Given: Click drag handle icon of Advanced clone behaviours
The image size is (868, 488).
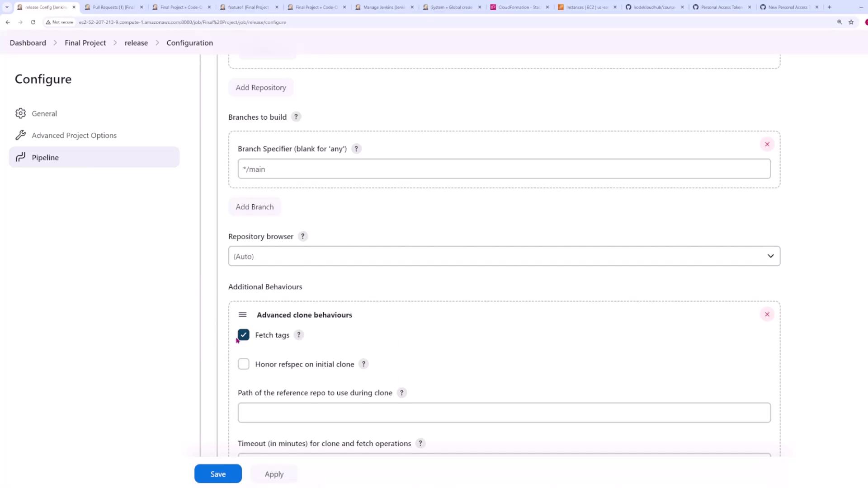Looking at the screenshot, I should [242, 315].
